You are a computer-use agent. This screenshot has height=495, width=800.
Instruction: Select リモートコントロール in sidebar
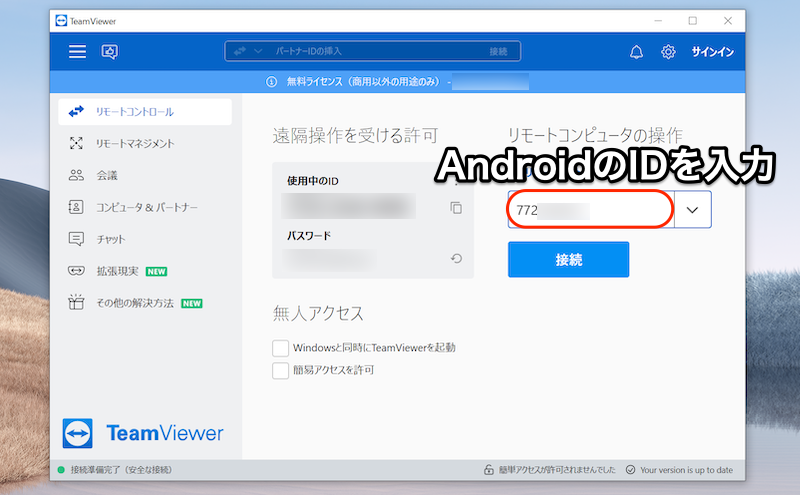[143, 111]
